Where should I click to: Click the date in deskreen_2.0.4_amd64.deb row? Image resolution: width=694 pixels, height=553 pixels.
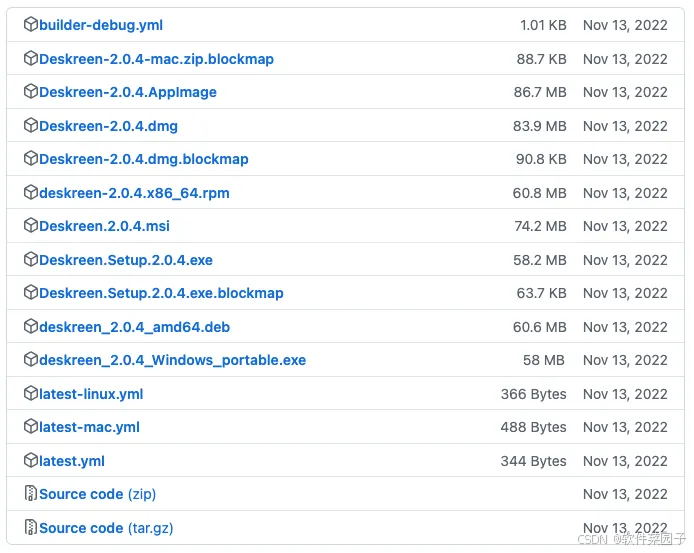625,327
